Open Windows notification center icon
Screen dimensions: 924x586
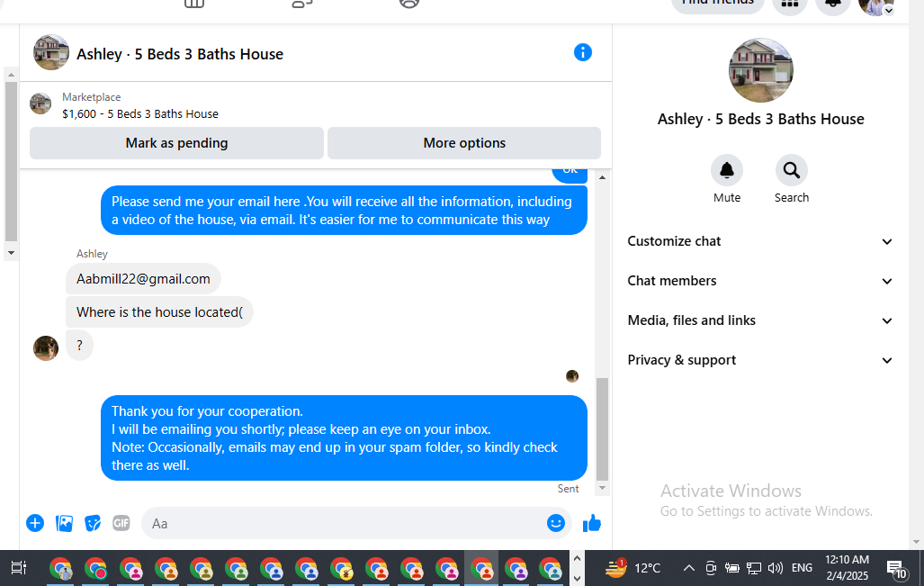pos(896,568)
